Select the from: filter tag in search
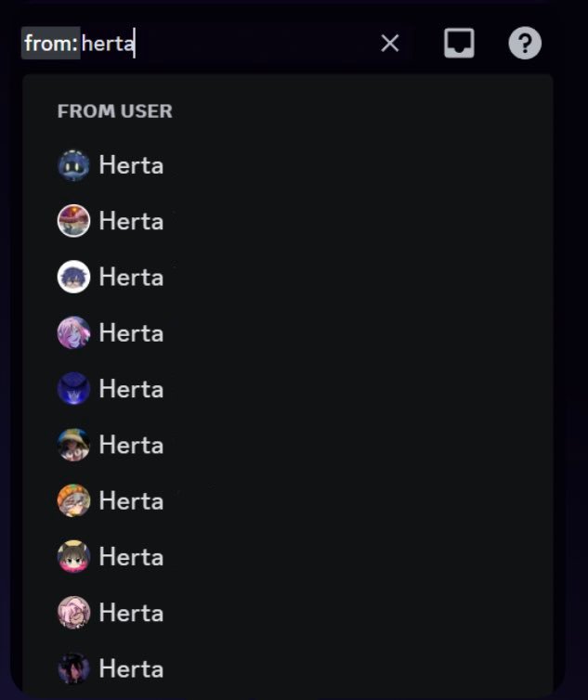Image resolution: width=588 pixels, height=700 pixels. 51,44
